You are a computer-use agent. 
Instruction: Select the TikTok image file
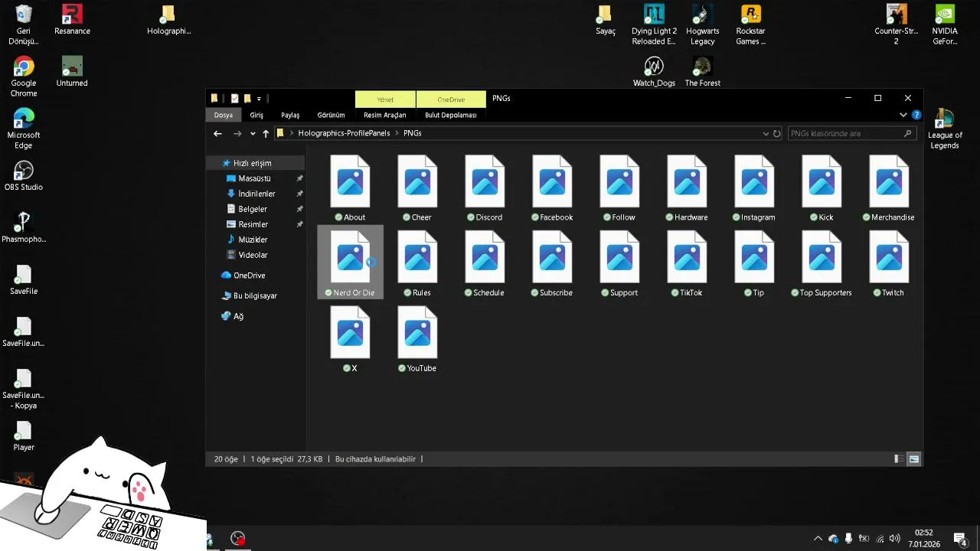(687, 263)
